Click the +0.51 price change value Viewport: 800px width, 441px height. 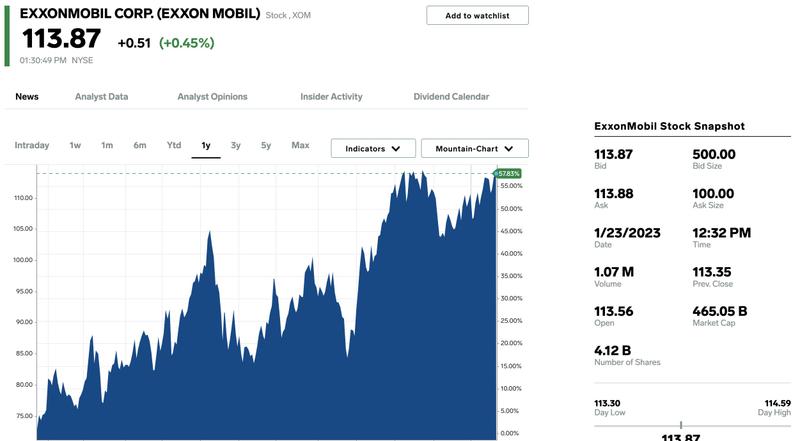tap(134, 43)
